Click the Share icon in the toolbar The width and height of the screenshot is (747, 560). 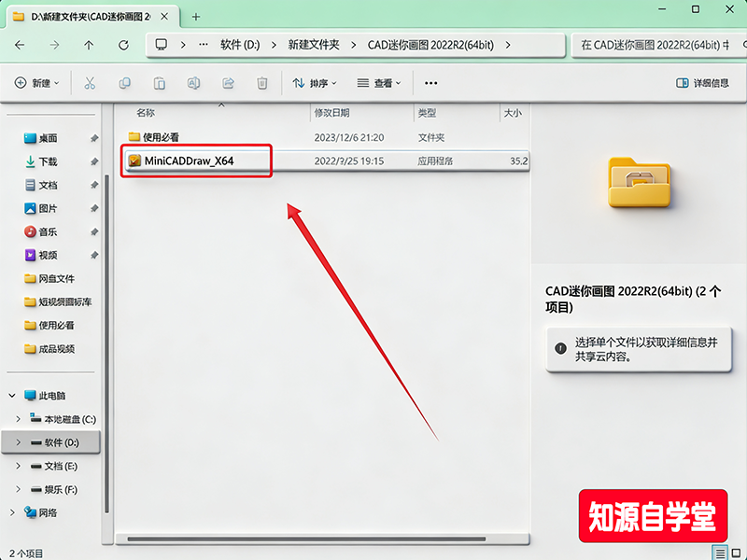[228, 83]
